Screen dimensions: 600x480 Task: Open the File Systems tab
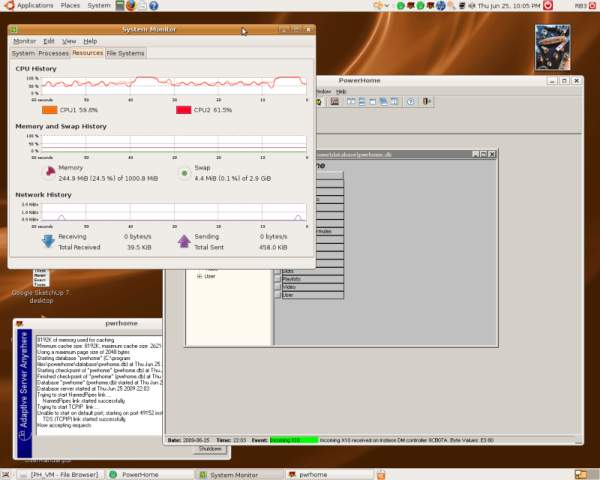point(126,53)
